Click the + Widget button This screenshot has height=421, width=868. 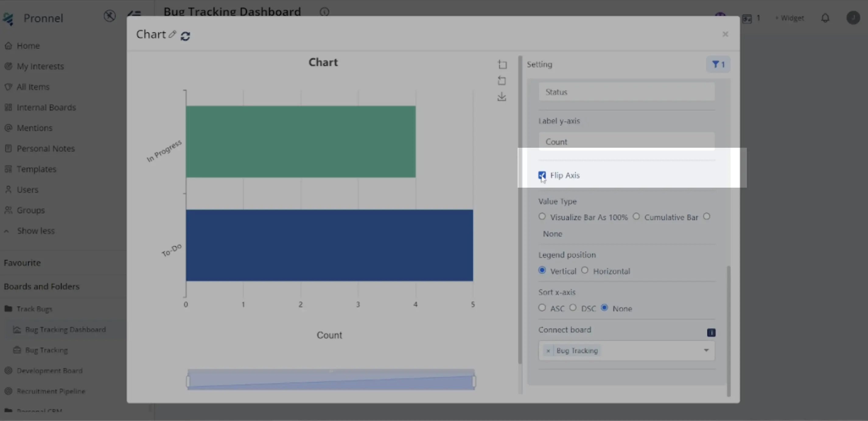[789, 18]
